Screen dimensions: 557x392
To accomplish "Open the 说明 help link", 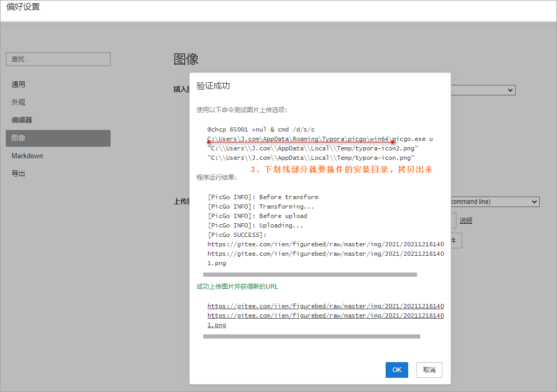I will pos(465,221).
